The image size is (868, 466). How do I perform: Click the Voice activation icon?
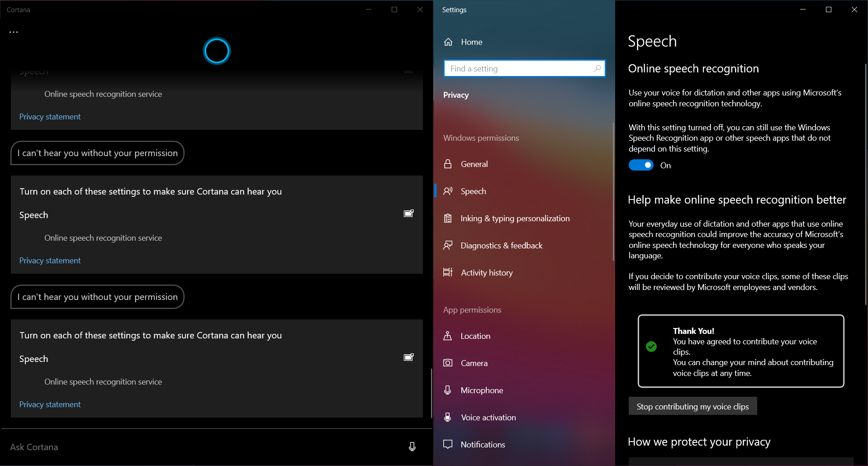(x=448, y=417)
